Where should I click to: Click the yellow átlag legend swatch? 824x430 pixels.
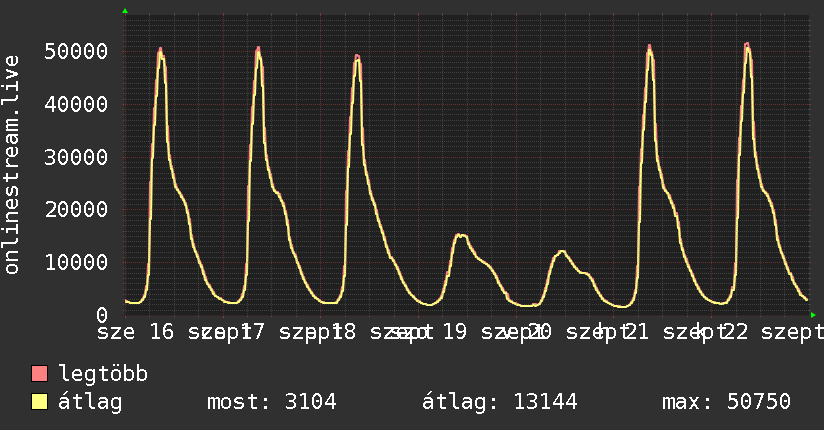click(x=39, y=402)
